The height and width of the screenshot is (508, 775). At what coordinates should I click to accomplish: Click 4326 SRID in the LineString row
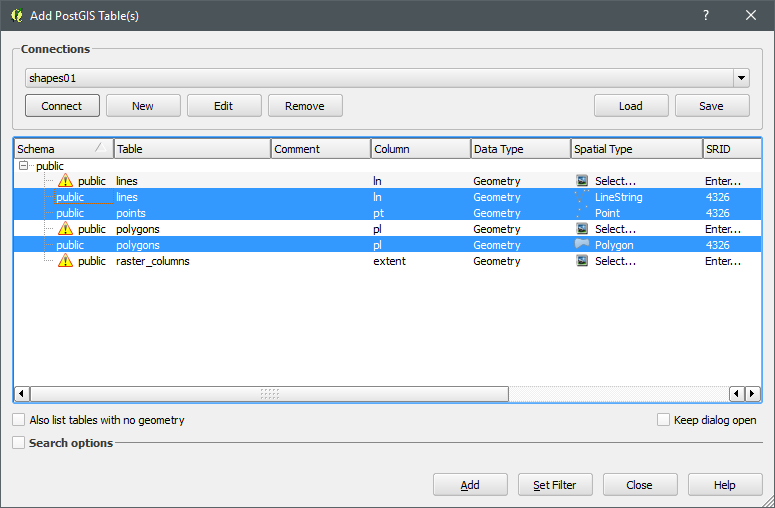[718, 197]
